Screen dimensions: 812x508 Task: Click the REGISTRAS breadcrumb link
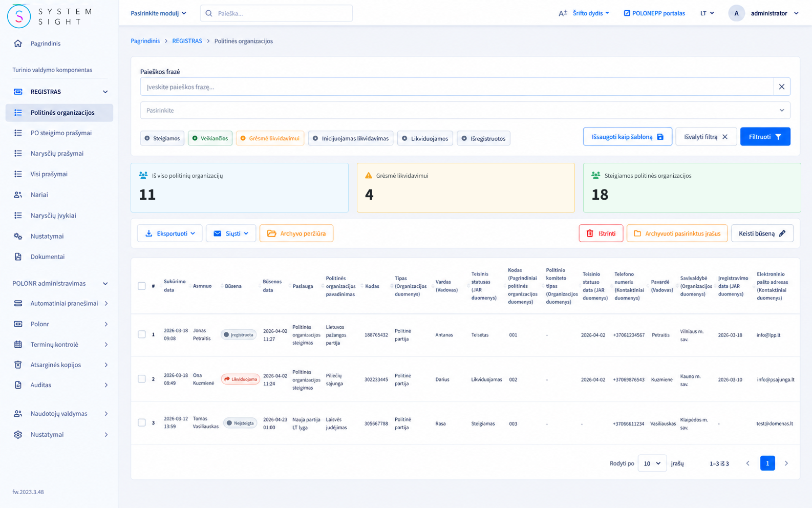187,41
